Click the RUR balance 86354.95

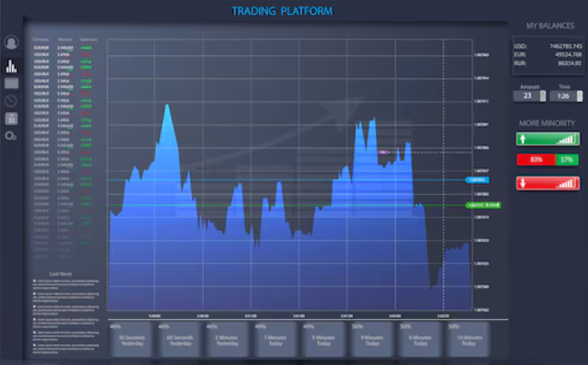point(570,63)
